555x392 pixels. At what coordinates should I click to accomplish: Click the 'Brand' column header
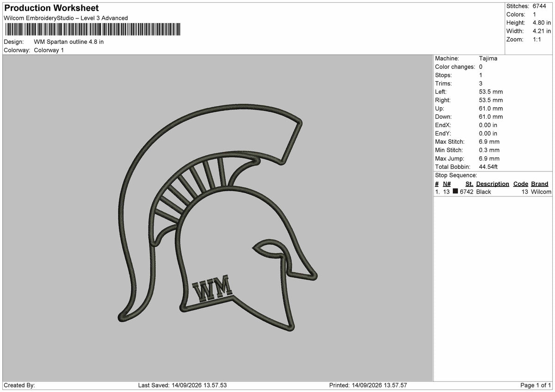tap(540, 184)
